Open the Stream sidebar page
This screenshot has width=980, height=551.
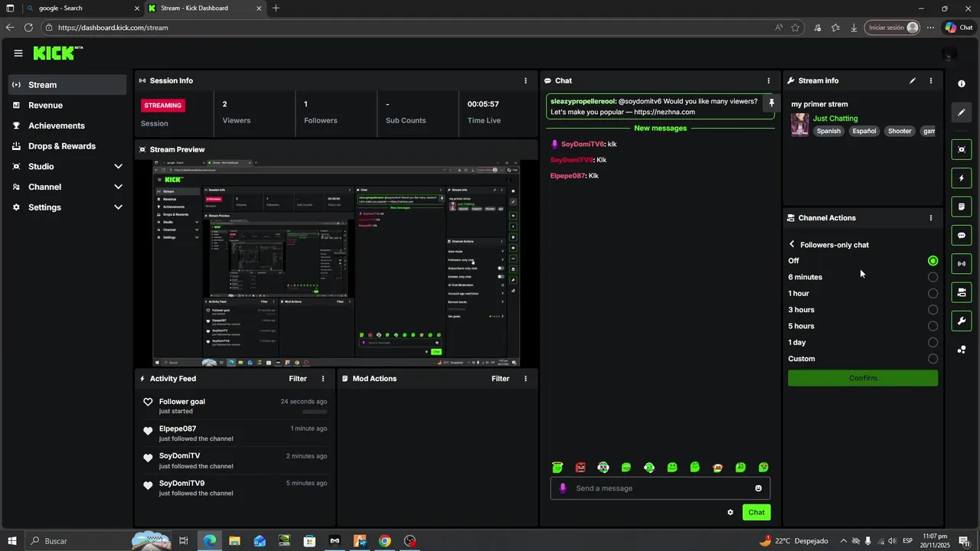[67, 85]
